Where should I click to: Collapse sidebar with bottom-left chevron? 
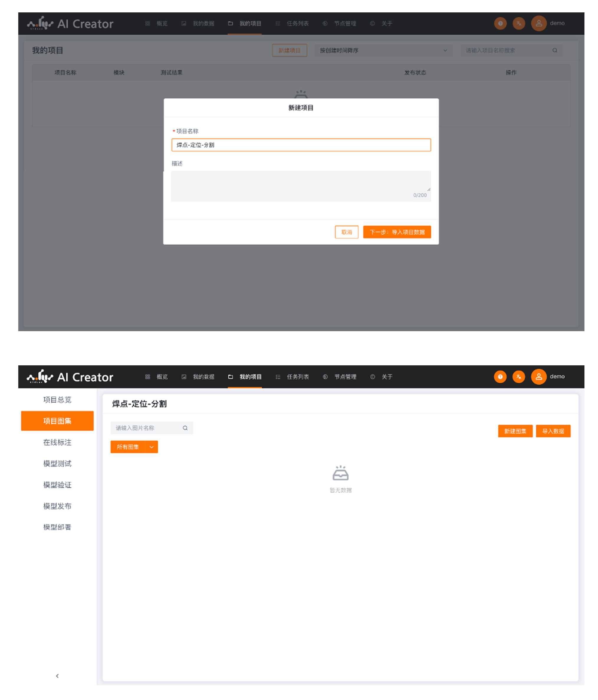[57, 676]
